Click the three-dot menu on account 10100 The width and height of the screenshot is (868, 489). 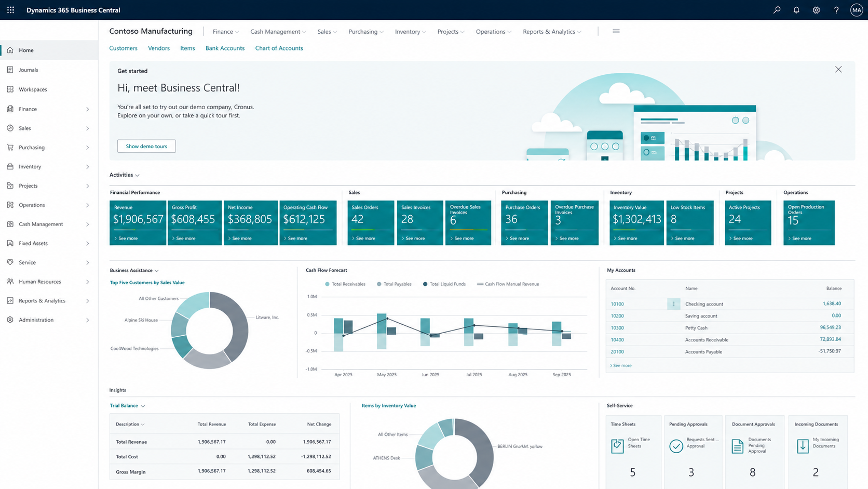(674, 304)
